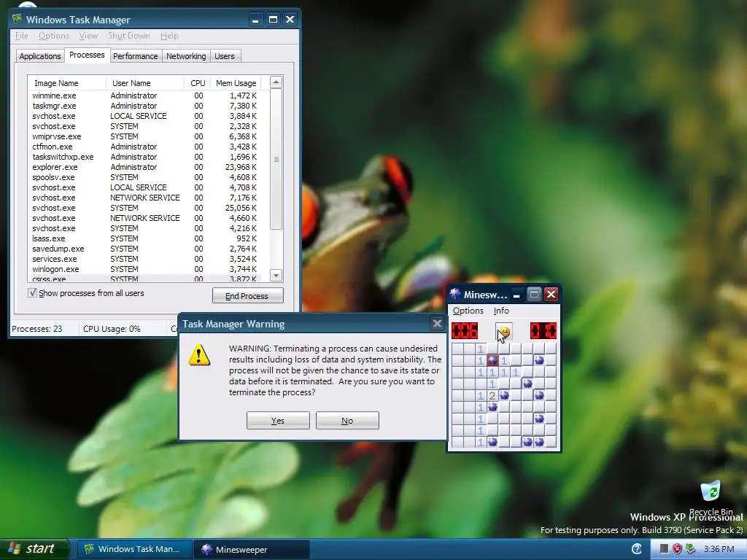The width and height of the screenshot is (747, 560).
Task: Switch to the Users tab
Action: [225, 56]
